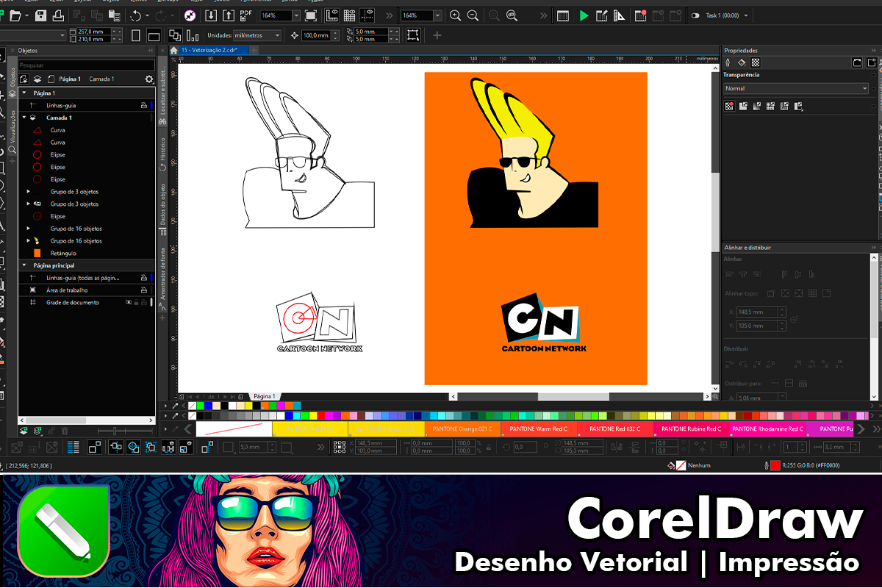Select landscape page orientation
882x588 pixels.
154,35
